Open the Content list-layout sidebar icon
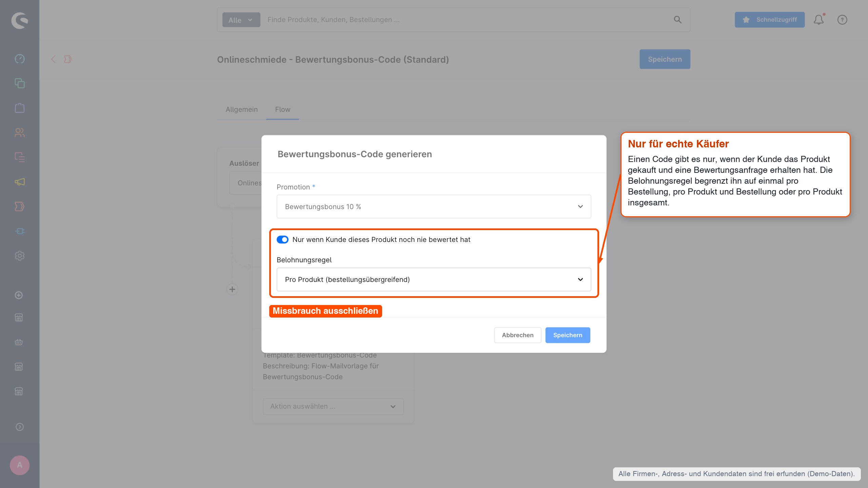The width and height of the screenshot is (868, 488). tap(20, 157)
